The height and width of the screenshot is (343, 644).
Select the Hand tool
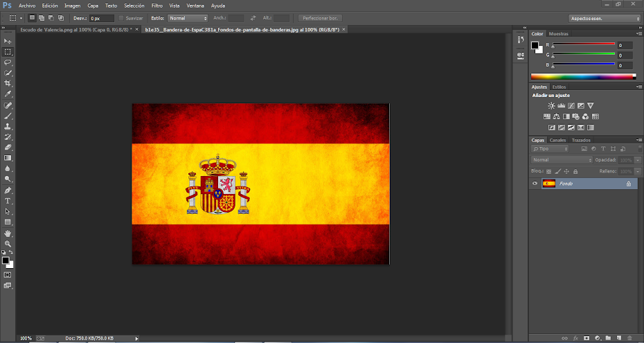8,234
